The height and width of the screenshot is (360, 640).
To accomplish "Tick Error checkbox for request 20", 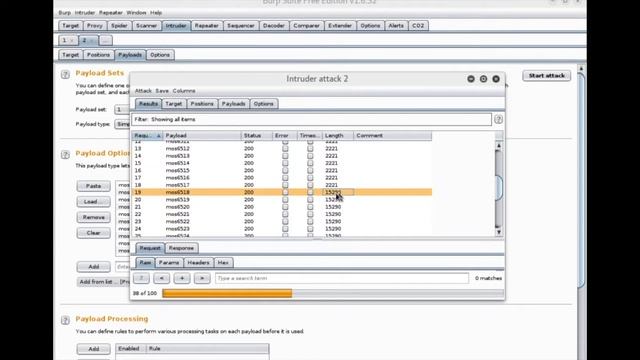I will click(x=285, y=200).
